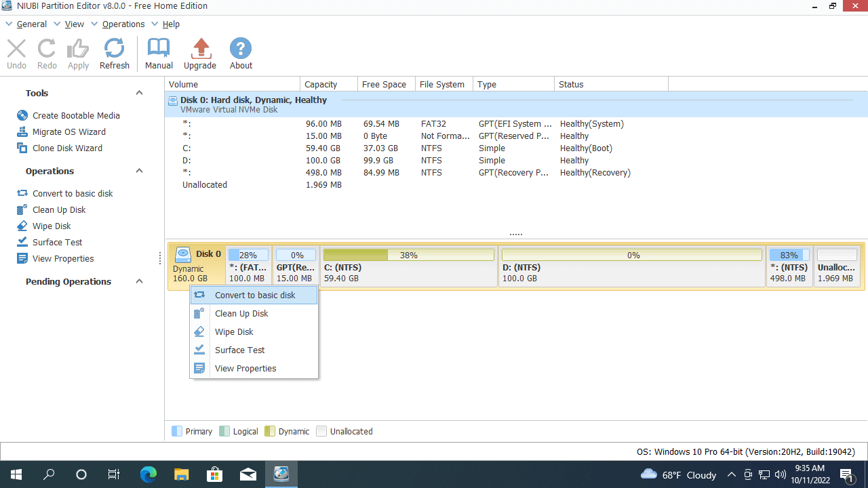Click the D: NTFS partition usage bar

point(631,255)
